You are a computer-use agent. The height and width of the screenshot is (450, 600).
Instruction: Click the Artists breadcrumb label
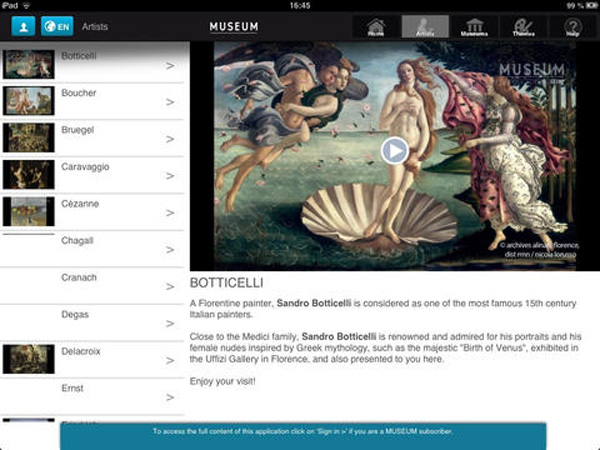pyautogui.click(x=95, y=27)
